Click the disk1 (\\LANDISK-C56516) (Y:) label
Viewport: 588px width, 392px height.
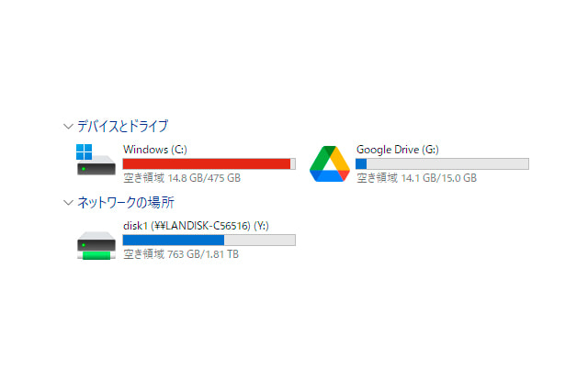(x=196, y=226)
